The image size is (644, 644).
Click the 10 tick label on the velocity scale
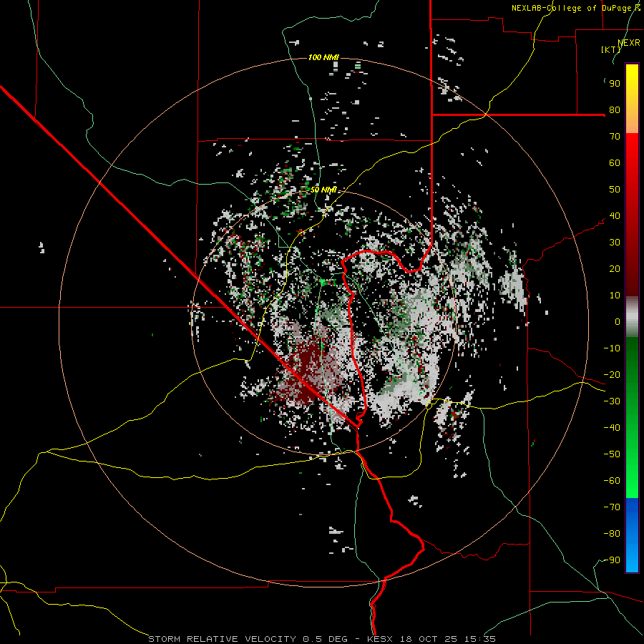coord(615,296)
